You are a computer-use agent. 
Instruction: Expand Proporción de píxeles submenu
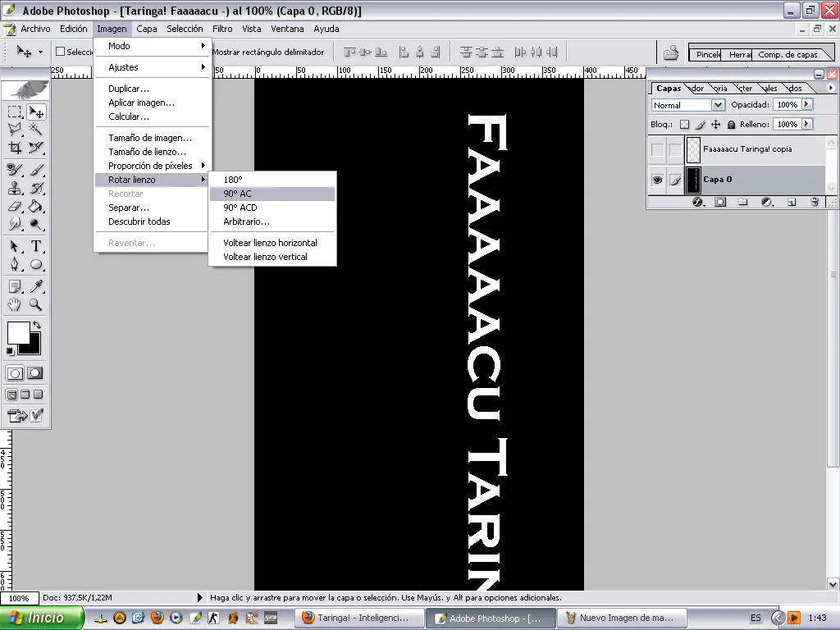pos(153,166)
